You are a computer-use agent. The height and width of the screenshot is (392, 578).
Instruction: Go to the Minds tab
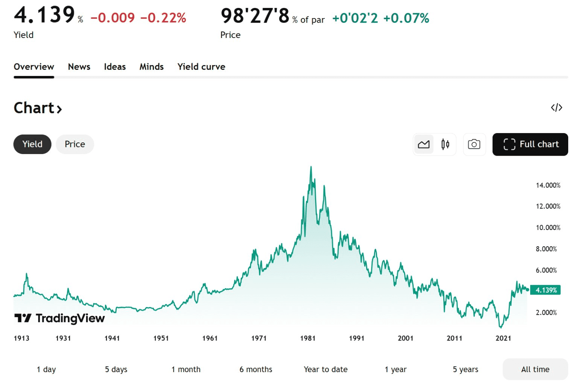[x=152, y=67]
